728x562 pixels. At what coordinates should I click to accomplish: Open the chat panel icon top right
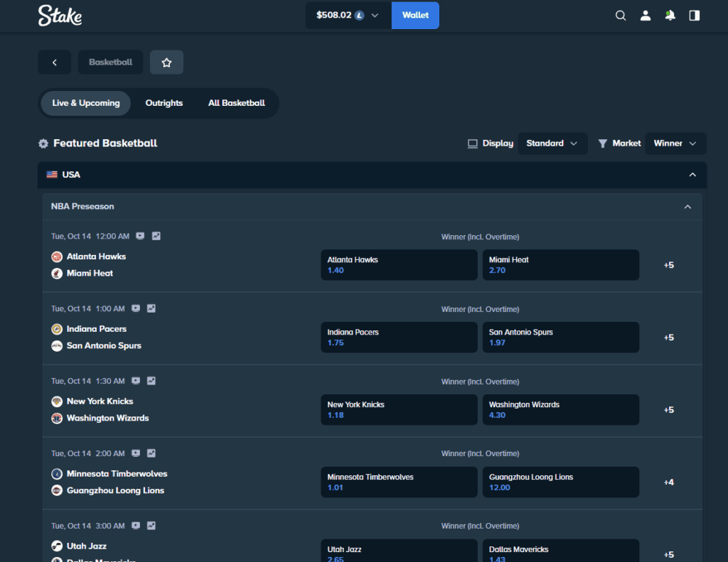coord(694,15)
